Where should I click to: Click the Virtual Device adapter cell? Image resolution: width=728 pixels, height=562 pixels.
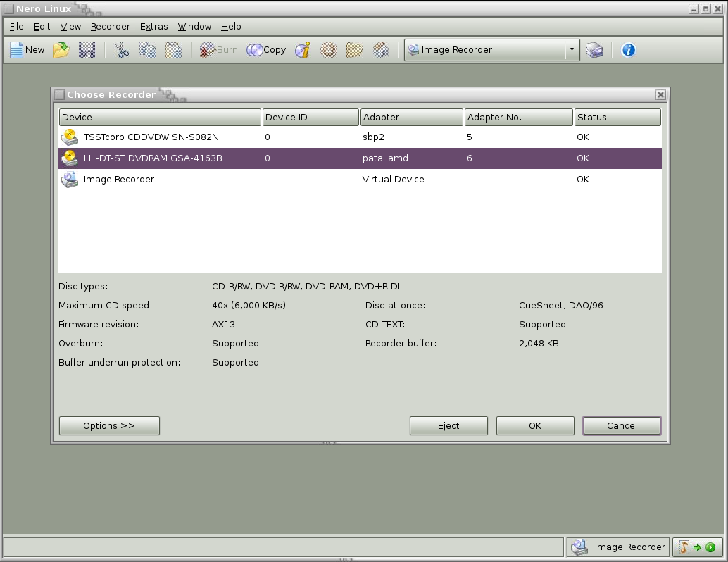(394, 180)
